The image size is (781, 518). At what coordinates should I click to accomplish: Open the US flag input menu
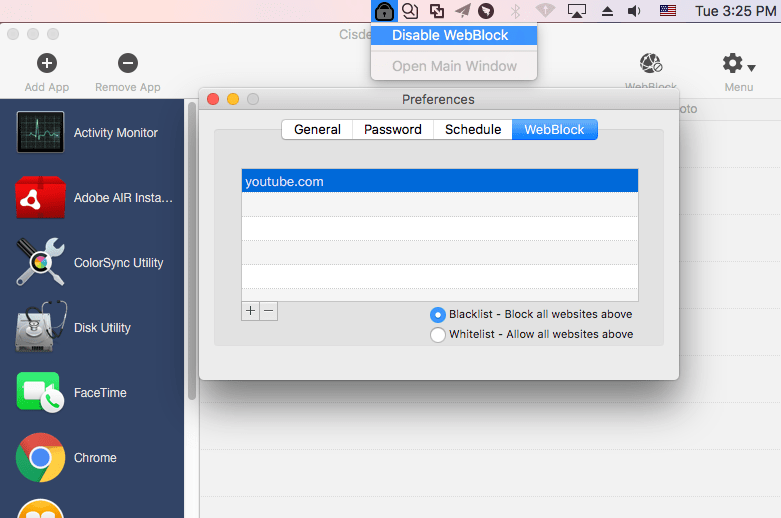pyautogui.click(x=667, y=11)
